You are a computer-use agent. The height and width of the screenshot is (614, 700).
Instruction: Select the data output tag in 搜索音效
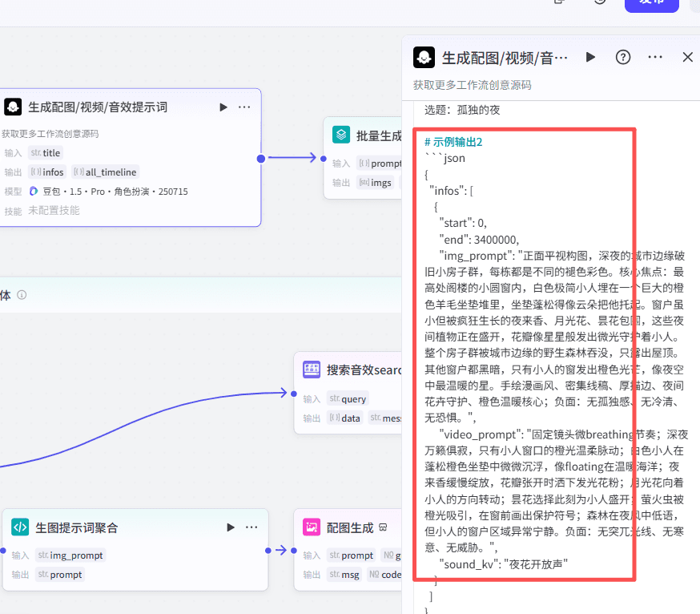tap(344, 418)
